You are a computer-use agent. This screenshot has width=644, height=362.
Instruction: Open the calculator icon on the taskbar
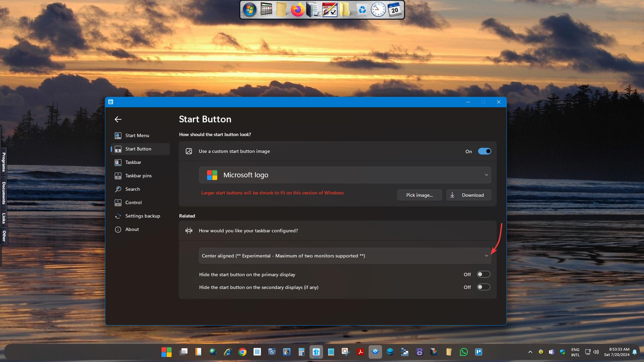(x=302, y=352)
